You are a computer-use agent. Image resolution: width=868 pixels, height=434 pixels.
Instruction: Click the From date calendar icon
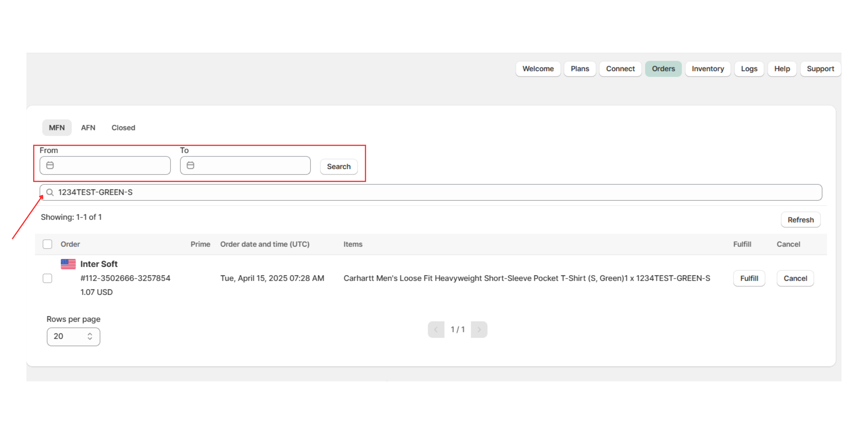(x=50, y=166)
